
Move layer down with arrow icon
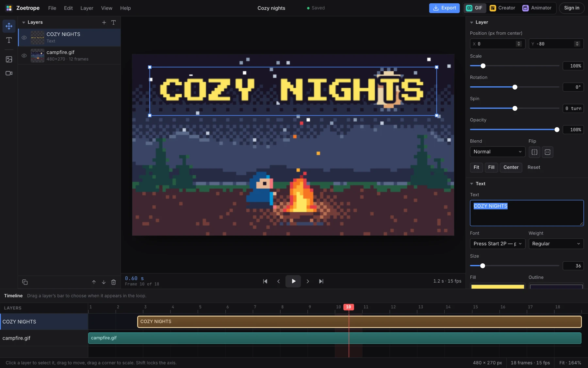(x=104, y=282)
